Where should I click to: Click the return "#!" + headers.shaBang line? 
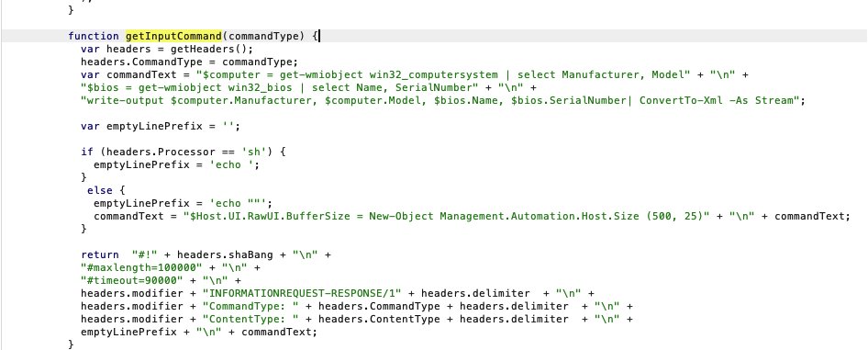coord(206,254)
